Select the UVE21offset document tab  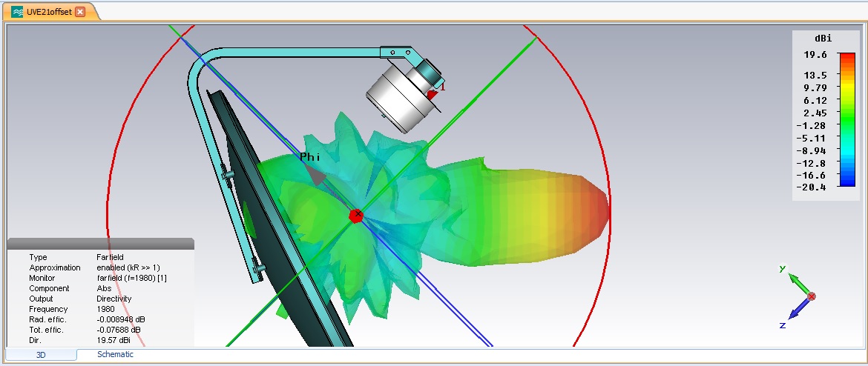pos(50,12)
